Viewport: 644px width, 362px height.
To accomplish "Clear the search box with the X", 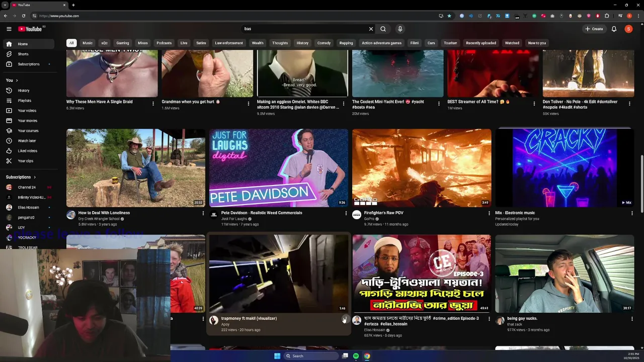I will click(371, 29).
